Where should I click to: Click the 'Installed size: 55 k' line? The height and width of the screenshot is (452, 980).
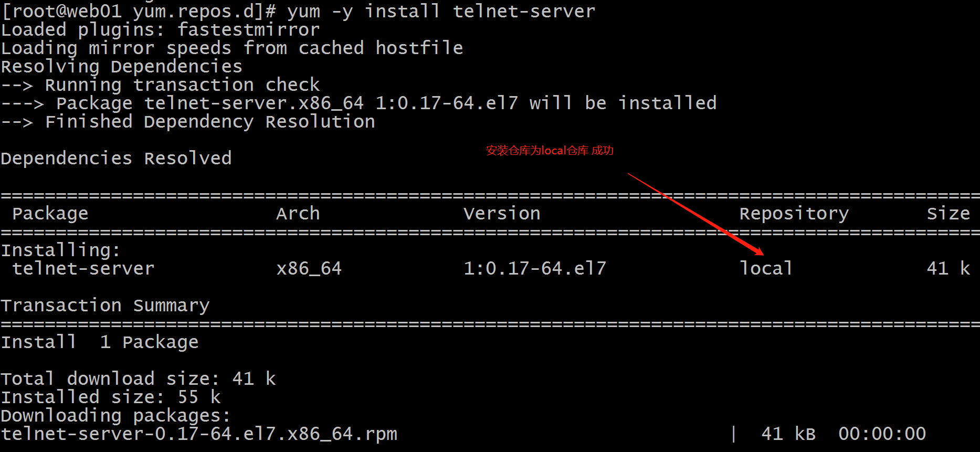(x=111, y=397)
